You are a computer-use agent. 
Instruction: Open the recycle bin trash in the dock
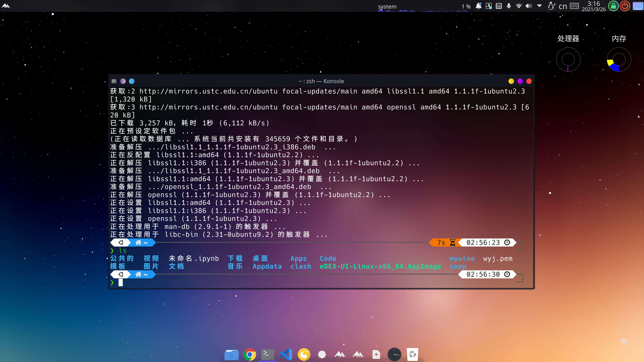(x=413, y=354)
